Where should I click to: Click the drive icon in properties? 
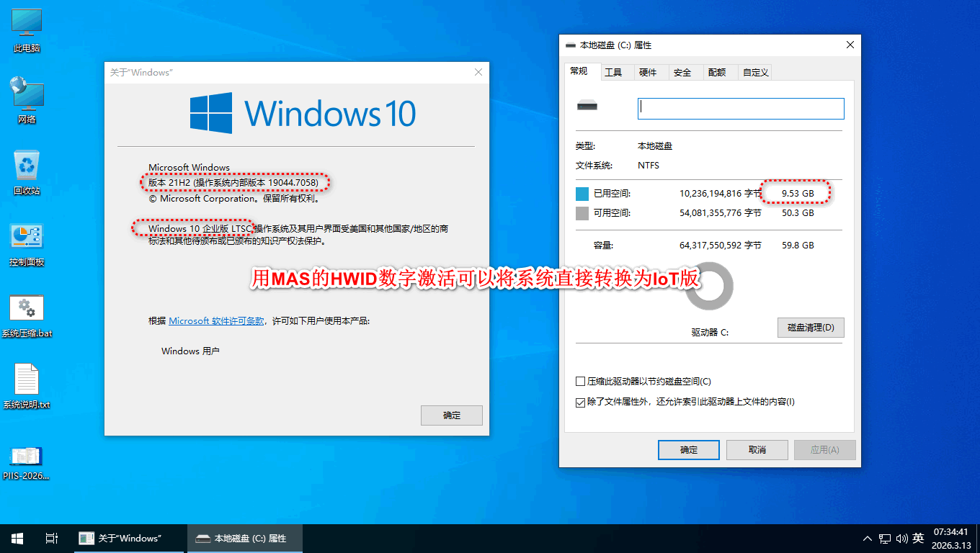587,107
